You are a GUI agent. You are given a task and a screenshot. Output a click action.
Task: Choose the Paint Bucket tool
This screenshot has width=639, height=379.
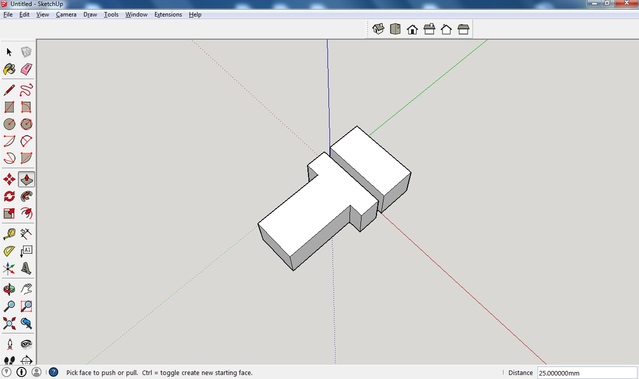[x=9, y=69]
